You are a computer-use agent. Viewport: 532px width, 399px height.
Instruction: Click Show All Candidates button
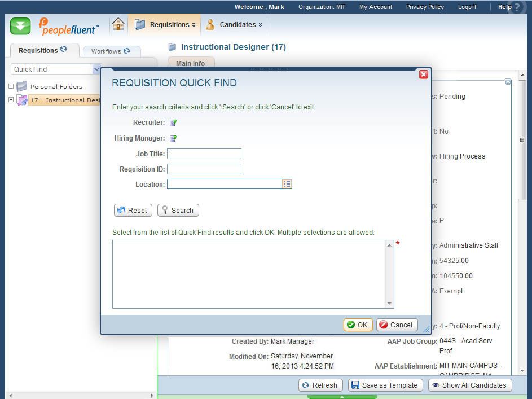(469, 385)
